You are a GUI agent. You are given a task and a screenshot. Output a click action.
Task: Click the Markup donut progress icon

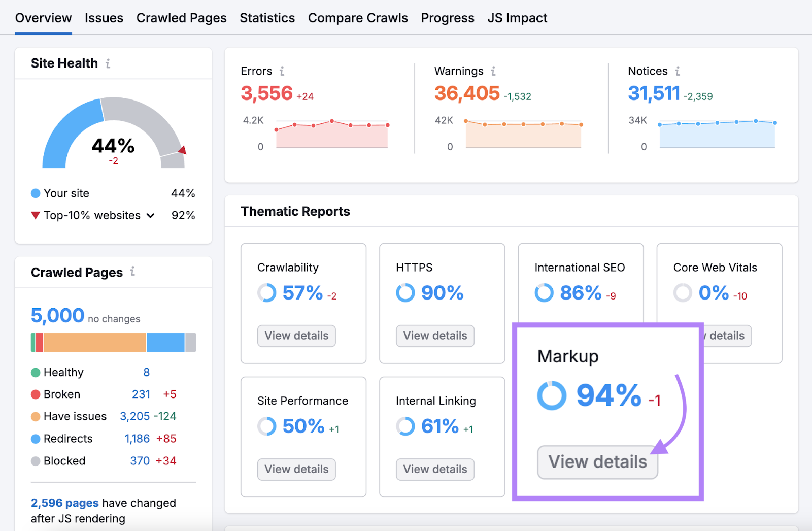tap(552, 395)
